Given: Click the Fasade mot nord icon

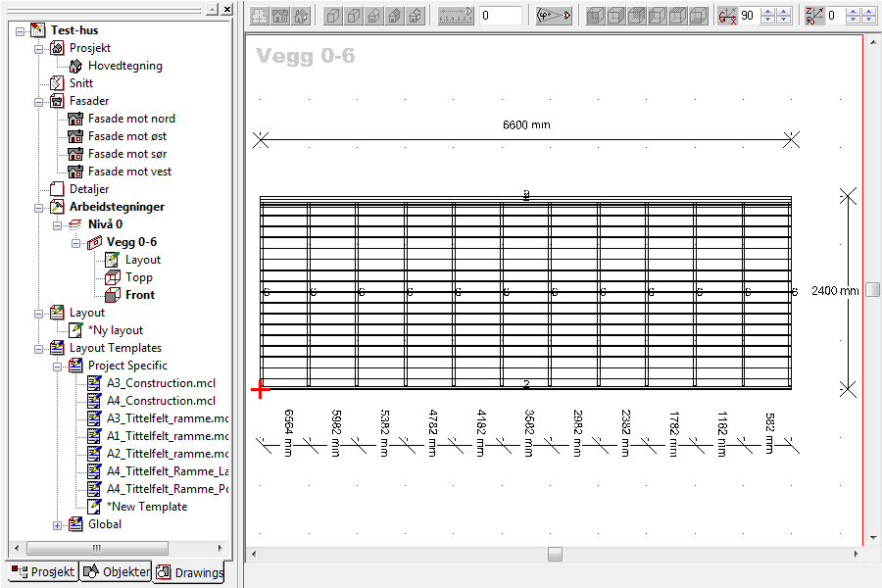Looking at the screenshot, I should pos(75,119).
